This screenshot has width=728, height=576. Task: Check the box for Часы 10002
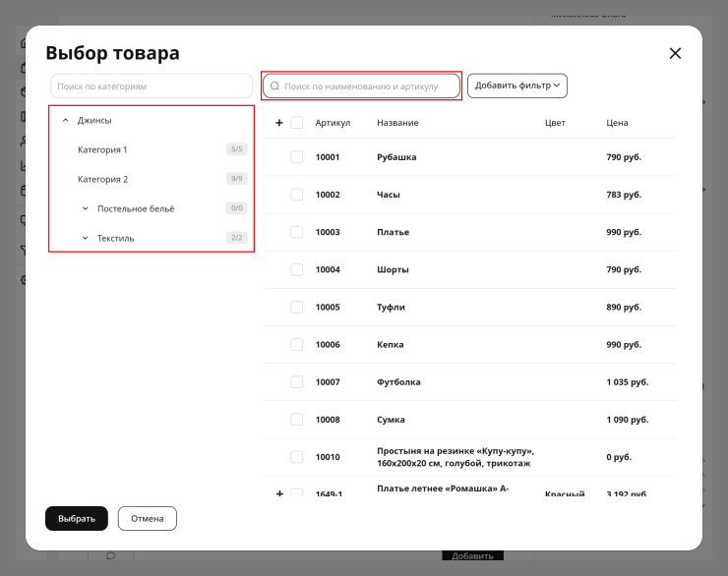point(297,195)
